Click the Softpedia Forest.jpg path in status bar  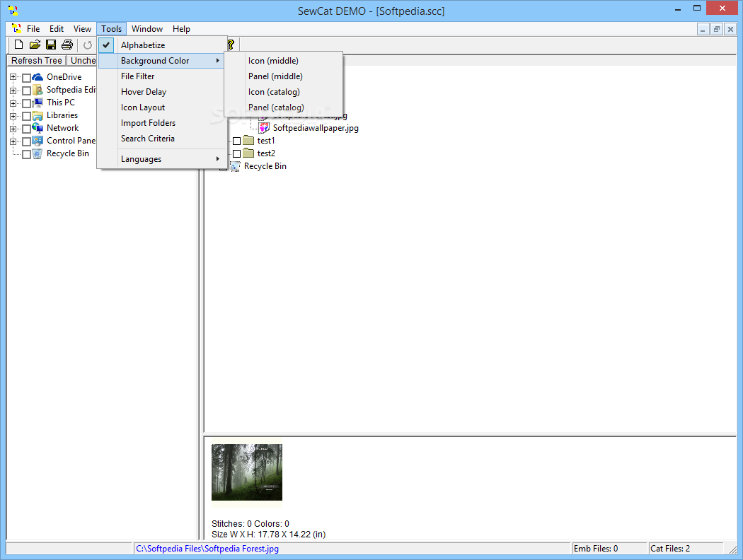[207, 549]
